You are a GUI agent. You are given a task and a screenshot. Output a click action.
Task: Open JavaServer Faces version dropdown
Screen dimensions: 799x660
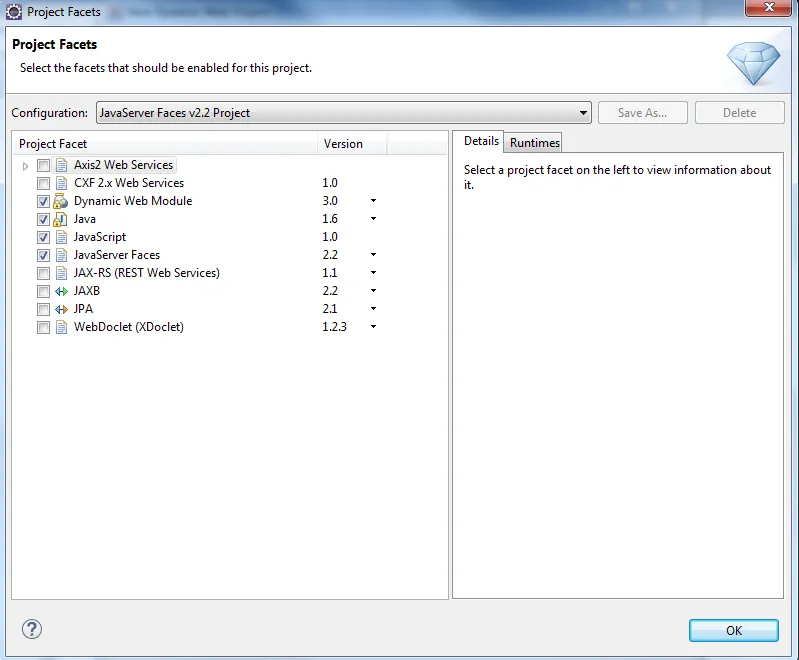(x=374, y=254)
